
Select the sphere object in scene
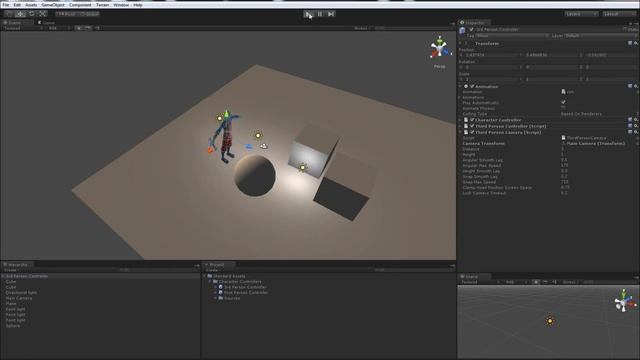(255, 176)
